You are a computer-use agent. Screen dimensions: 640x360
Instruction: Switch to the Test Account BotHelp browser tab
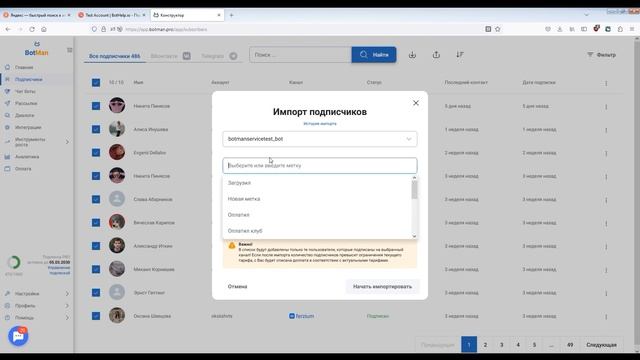click(111, 15)
